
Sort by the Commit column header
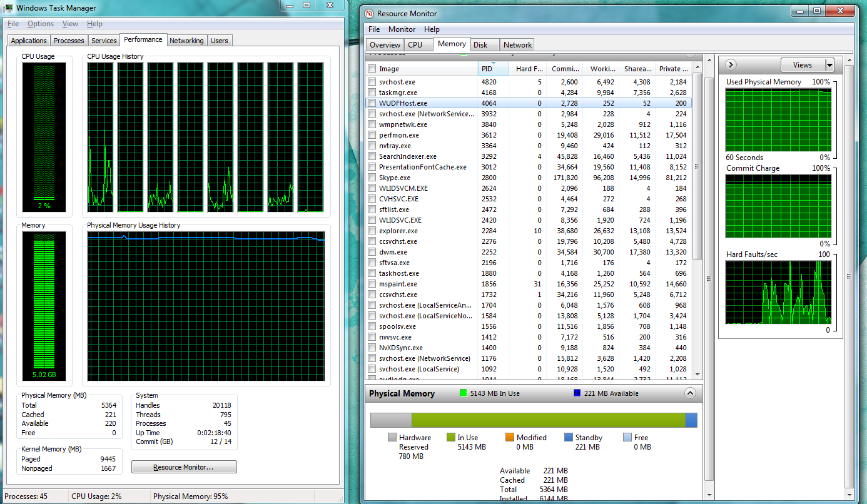pos(565,69)
